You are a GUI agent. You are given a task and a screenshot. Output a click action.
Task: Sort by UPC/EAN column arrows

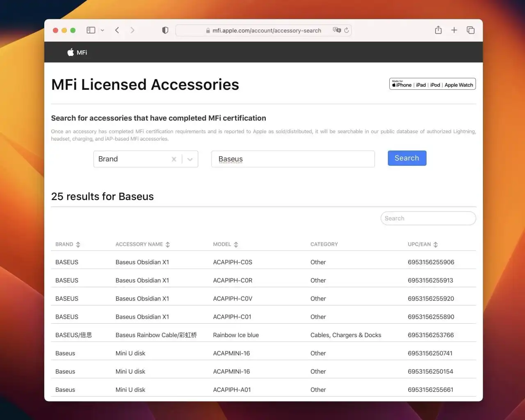click(436, 244)
